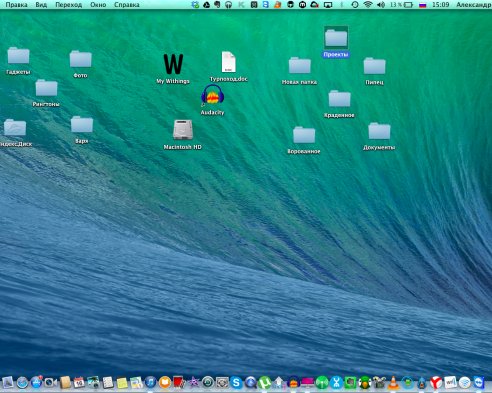Open Stickies notes in the Dock
Image resolution: width=492 pixels, height=393 pixels.
[122, 382]
